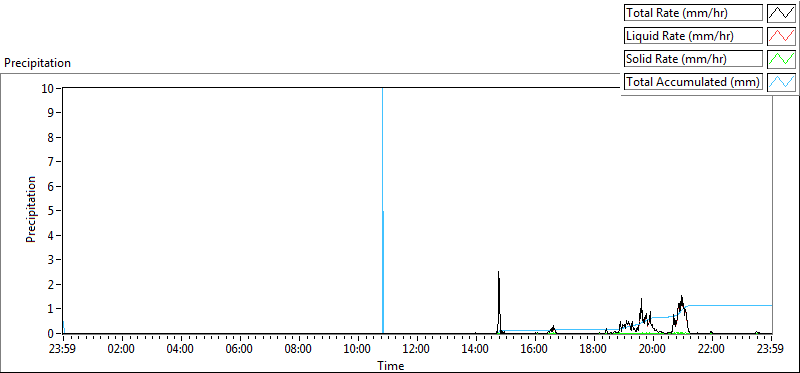Viewport: 800px width, 373px height.
Task: Click the 14:00 time axis label
Action: (476, 350)
